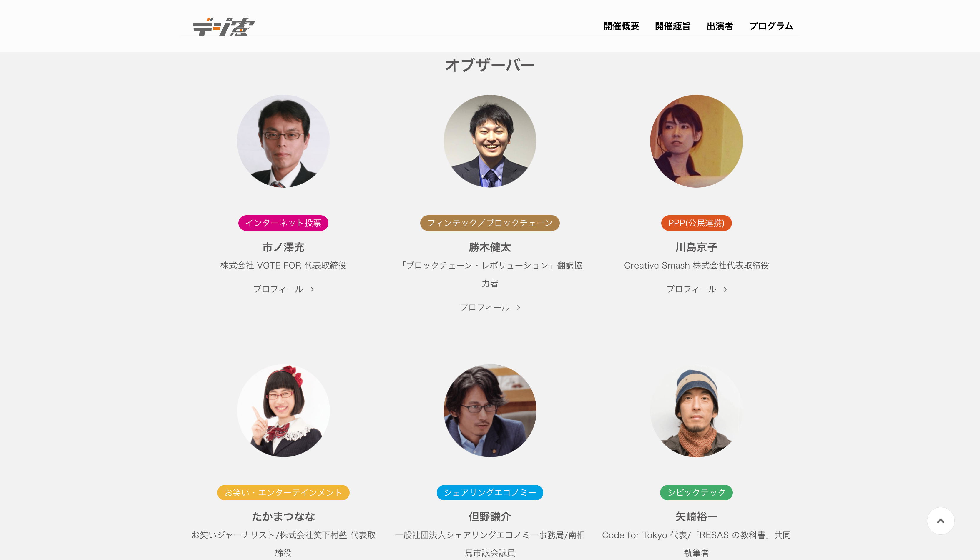Screen dimensions: 980x560
Task: Click the scroll-to-top arrow button
Action: pos(940,521)
